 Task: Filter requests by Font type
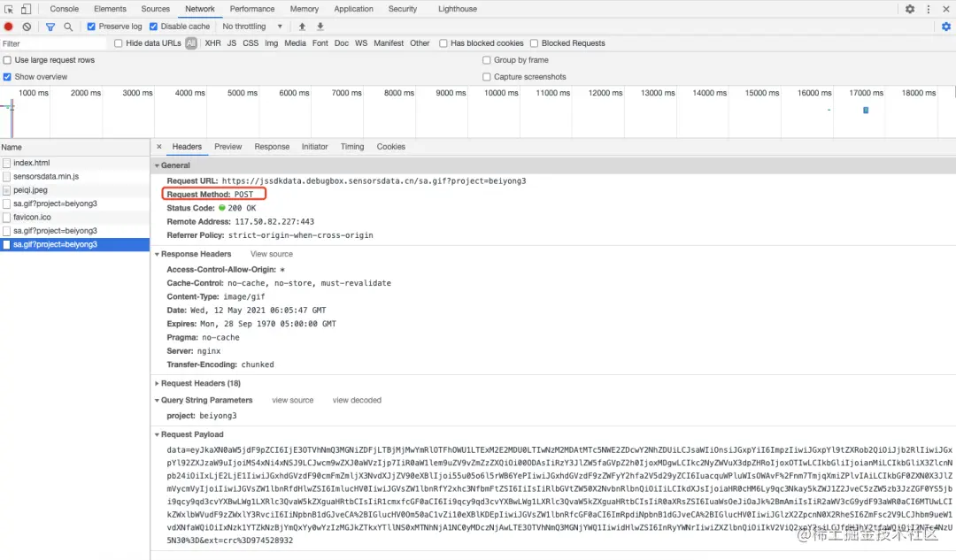pyautogui.click(x=320, y=43)
